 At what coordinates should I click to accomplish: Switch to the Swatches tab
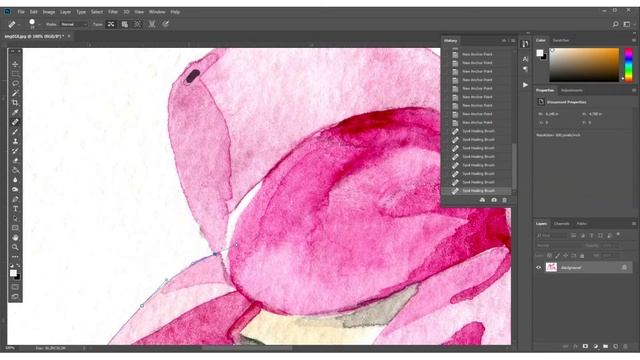pos(561,40)
